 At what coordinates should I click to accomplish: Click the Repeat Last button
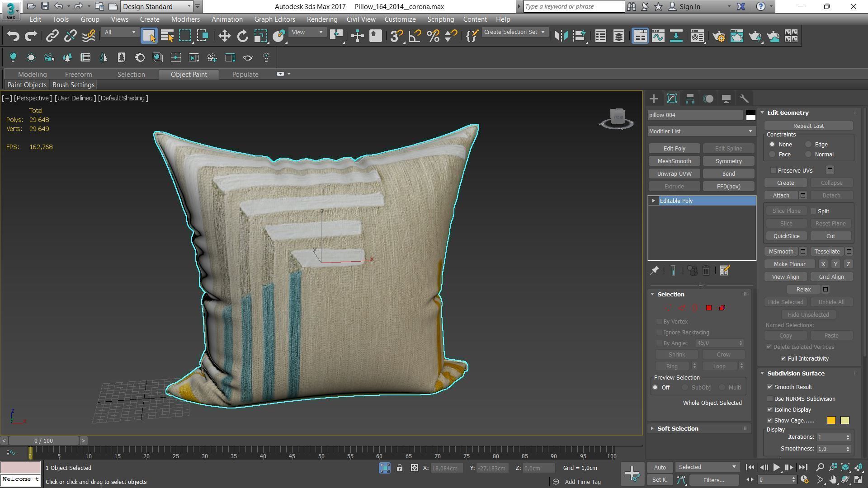pos(808,126)
